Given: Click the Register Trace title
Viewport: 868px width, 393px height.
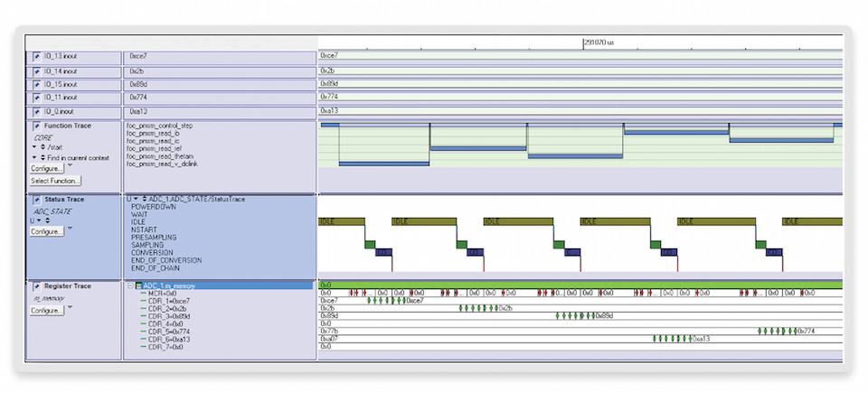Looking at the screenshot, I should [x=68, y=286].
